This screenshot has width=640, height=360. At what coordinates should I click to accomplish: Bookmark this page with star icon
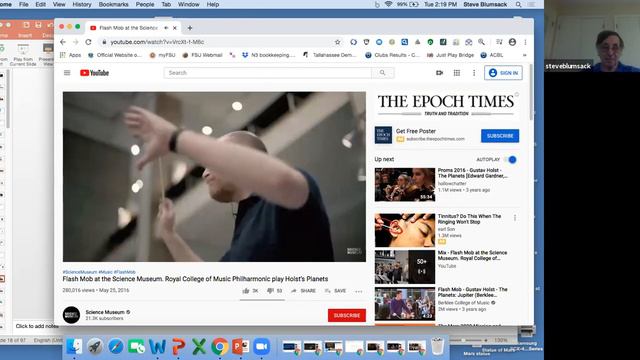point(338,42)
